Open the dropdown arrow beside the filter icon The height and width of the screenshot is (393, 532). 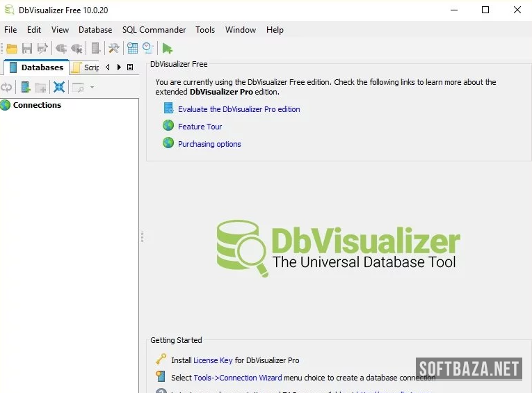92,87
